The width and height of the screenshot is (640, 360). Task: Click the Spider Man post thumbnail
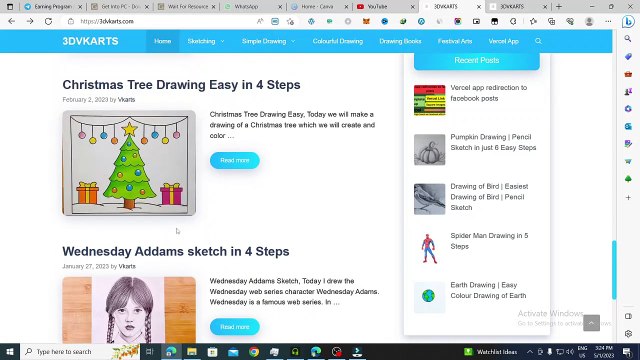(429, 248)
